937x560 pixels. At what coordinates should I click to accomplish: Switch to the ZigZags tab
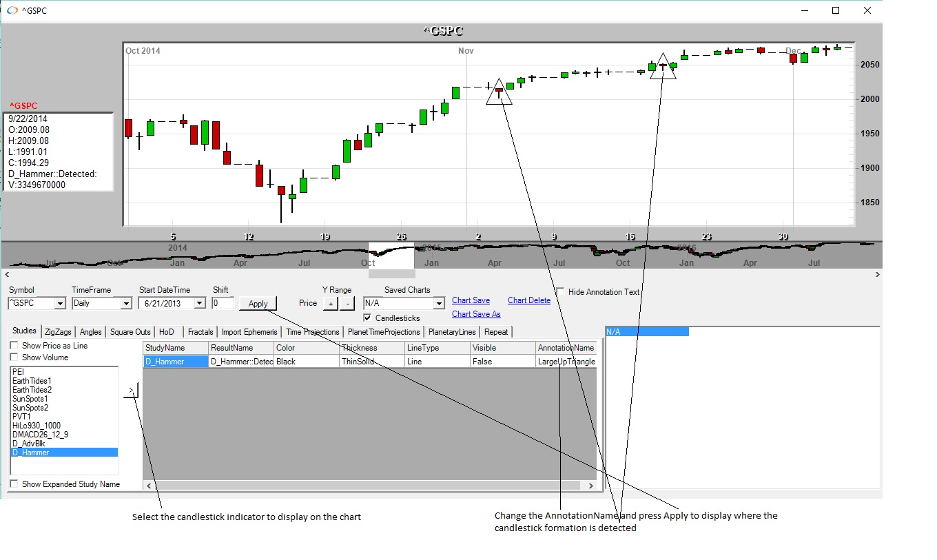(58, 332)
